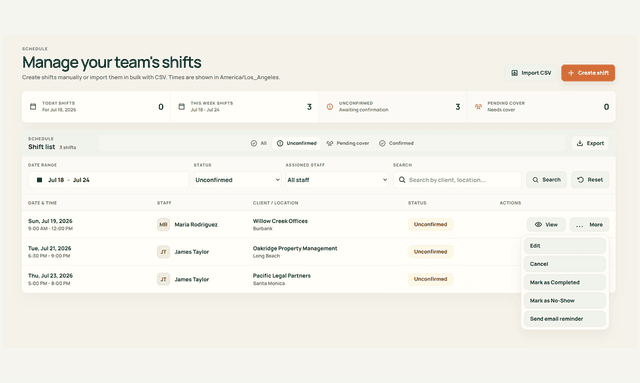The image size is (640, 383).
Task: Click the Maria Rodriguez staff name
Action: [196, 225]
